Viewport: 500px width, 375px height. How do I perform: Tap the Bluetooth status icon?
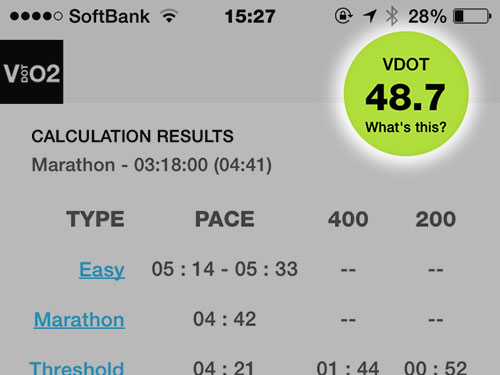pos(392,16)
